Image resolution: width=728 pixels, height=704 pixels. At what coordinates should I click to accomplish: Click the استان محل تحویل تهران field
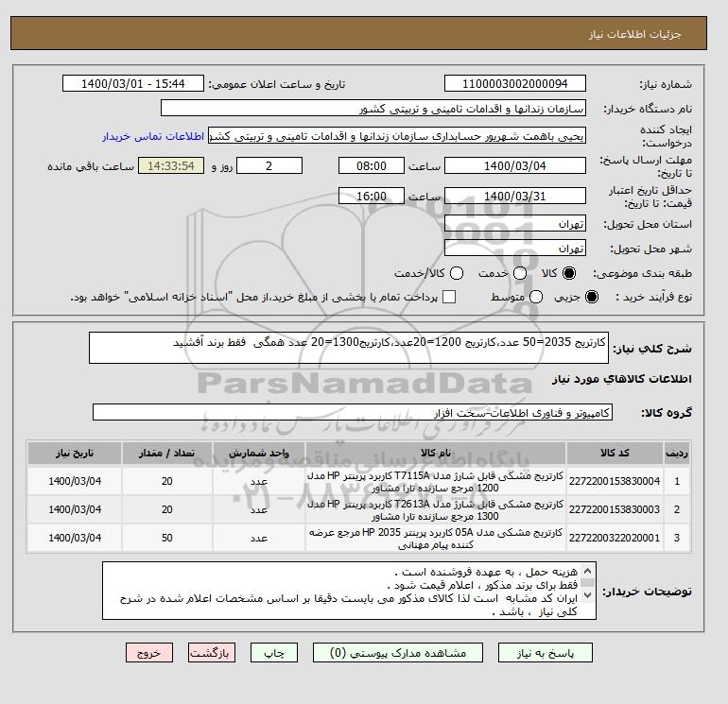(x=515, y=223)
